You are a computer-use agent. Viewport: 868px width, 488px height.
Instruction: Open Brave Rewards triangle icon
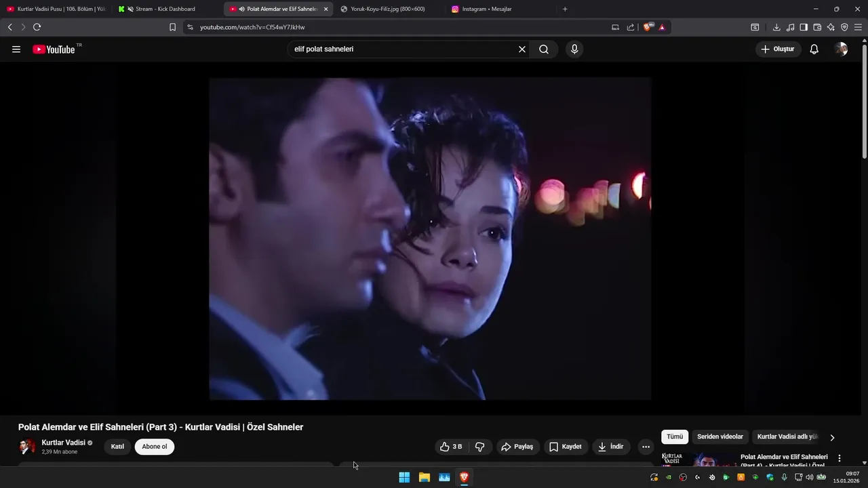pos(662,27)
